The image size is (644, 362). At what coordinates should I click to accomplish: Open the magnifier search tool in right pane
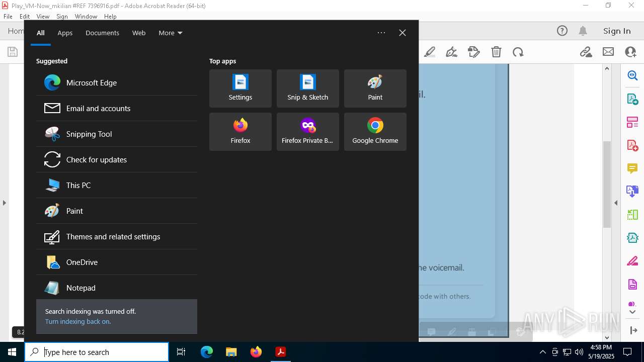pyautogui.click(x=632, y=75)
